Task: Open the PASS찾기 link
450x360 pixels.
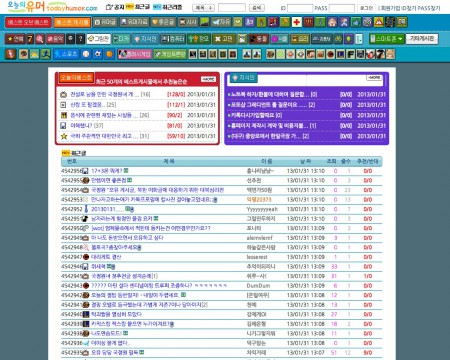Action: point(429,8)
